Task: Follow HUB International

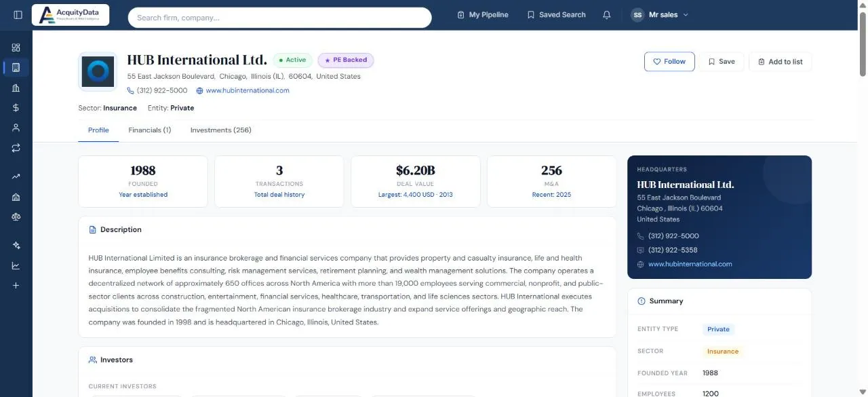Action: 669,61
